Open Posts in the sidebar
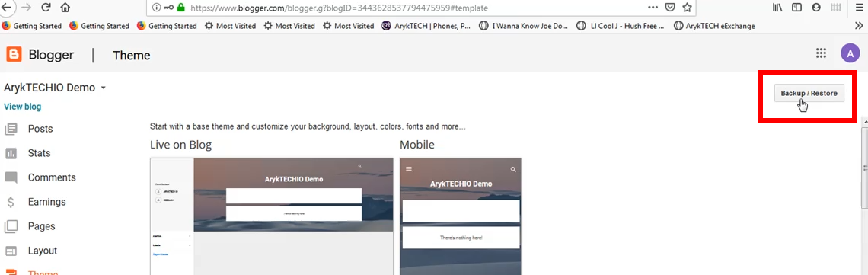The height and width of the screenshot is (275, 868). coord(40,129)
